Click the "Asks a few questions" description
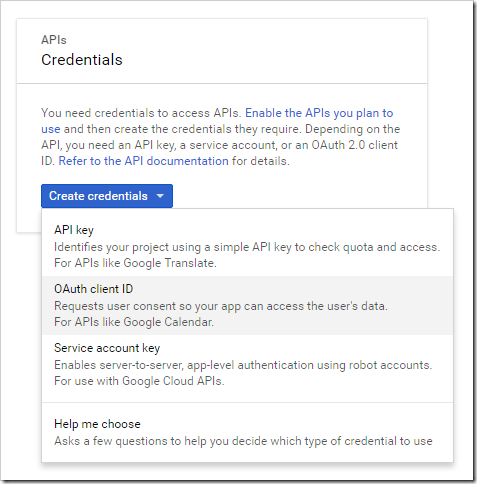477x484 pixels. [243, 441]
